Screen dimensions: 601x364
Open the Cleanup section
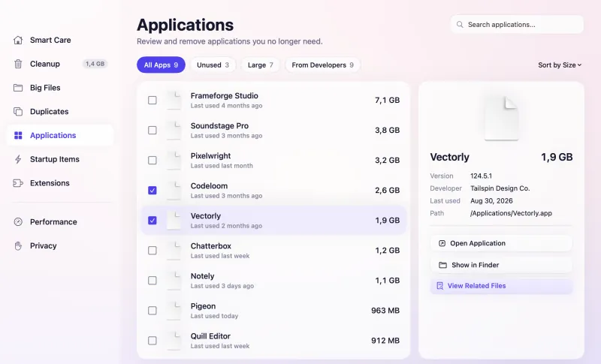(x=60, y=64)
